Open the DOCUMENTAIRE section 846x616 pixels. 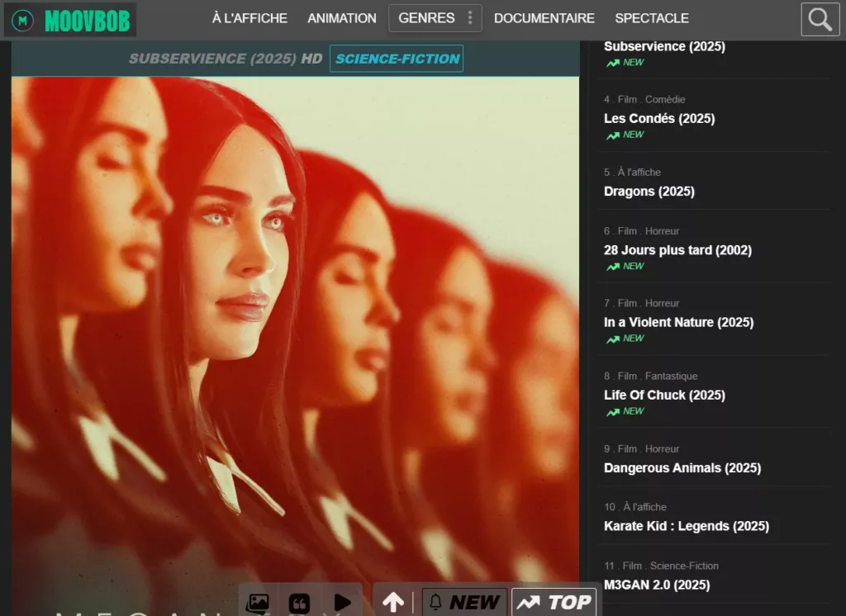tap(544, 18)
